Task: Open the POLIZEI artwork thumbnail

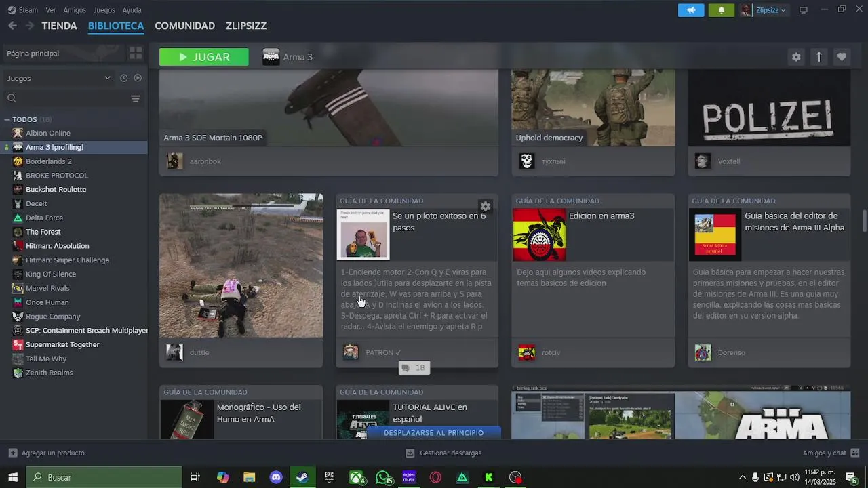Action: tap(769, 107)
